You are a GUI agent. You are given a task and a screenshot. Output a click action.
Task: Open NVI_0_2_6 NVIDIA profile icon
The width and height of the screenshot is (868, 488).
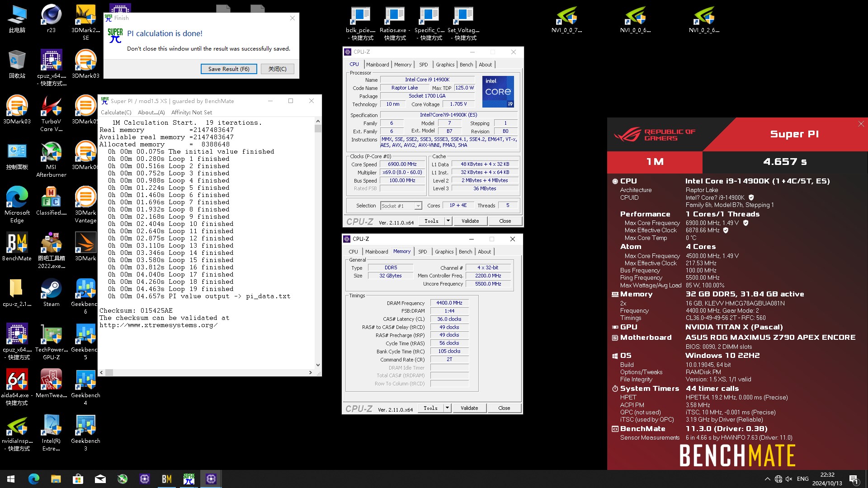click(704, 19)
